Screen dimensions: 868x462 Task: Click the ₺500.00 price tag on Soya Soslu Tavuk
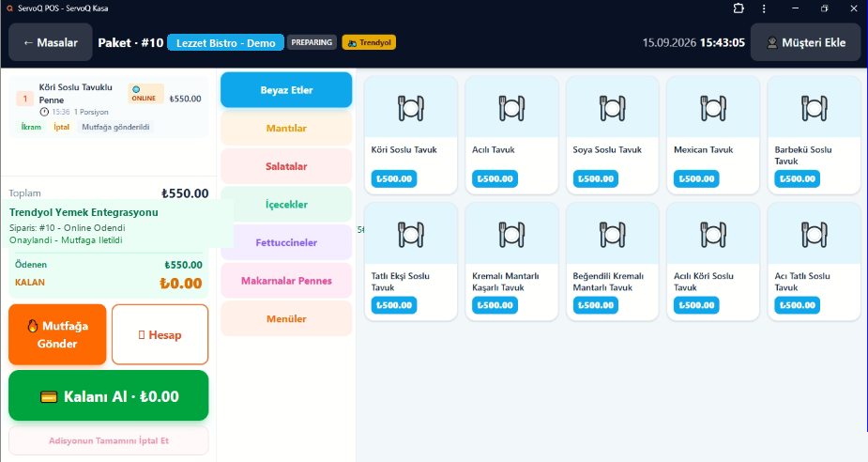click(x=596, y=179)
